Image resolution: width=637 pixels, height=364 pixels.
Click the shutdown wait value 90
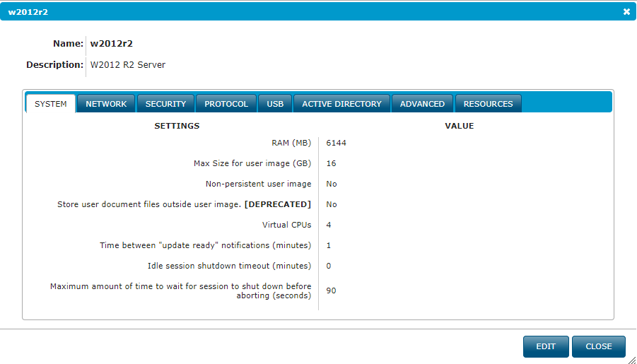tap(331, 291)
